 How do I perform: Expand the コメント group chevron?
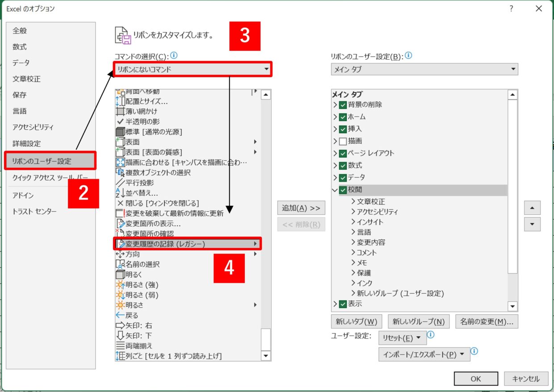[353, 253]
